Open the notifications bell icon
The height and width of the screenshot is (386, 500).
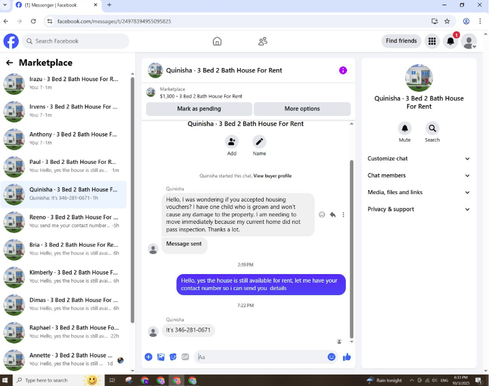[x=450, y=41]
